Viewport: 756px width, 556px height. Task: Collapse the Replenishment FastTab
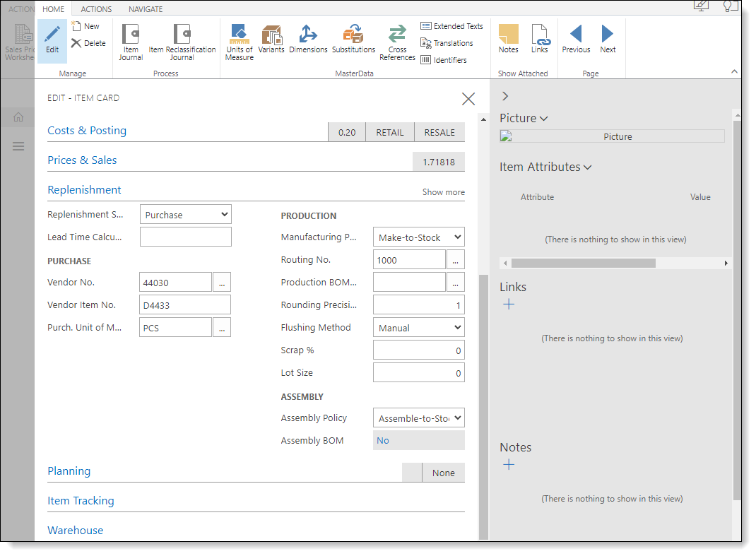(x=84, y=190)
